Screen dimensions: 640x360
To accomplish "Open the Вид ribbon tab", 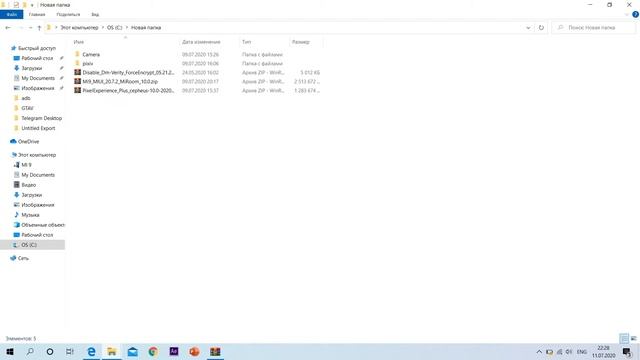I will [95, 15].
